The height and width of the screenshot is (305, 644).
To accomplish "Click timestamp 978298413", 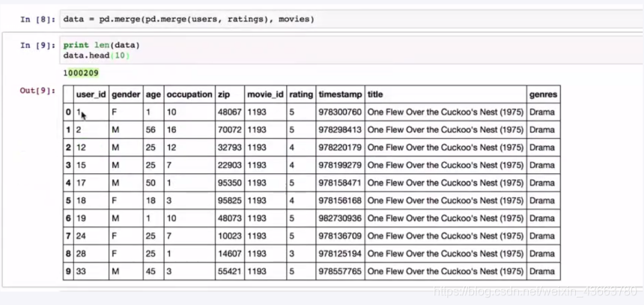I will (x=340, y=130).
